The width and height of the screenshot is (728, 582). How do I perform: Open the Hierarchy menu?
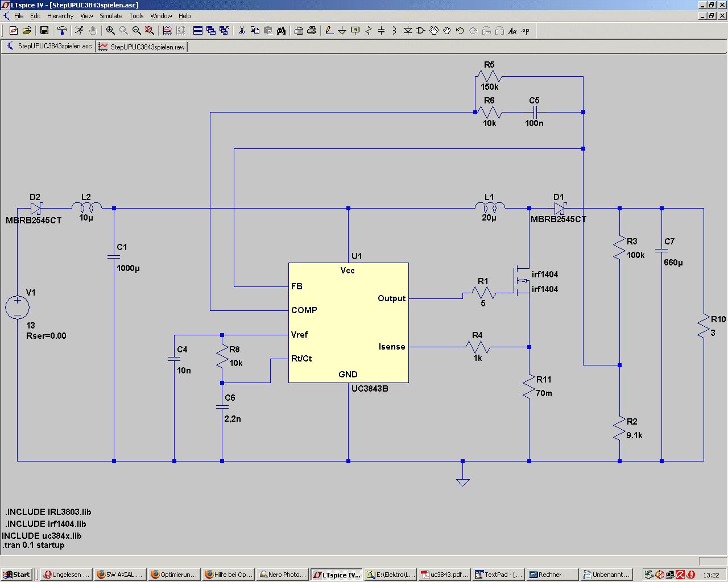(x=60, y=16)
